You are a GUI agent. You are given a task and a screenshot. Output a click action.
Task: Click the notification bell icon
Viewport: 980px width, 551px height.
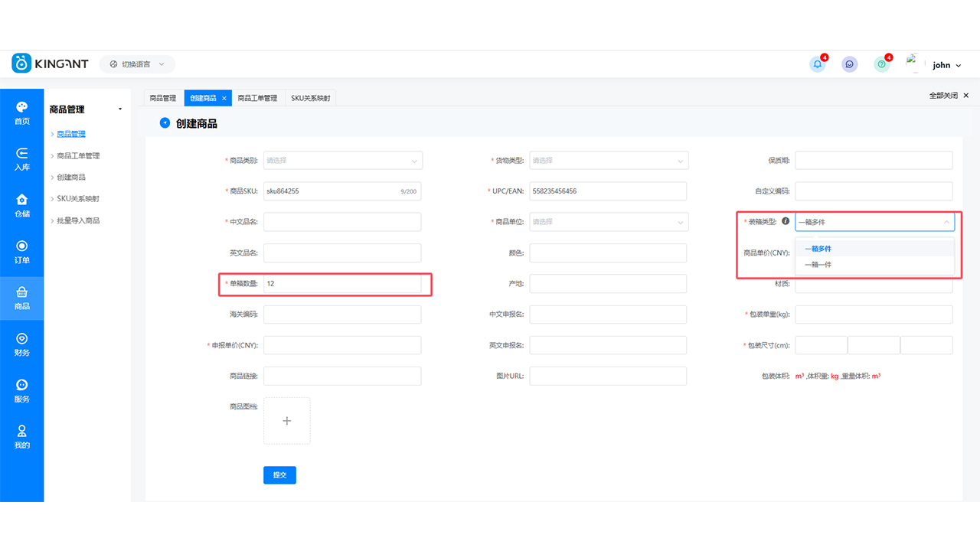817,64
